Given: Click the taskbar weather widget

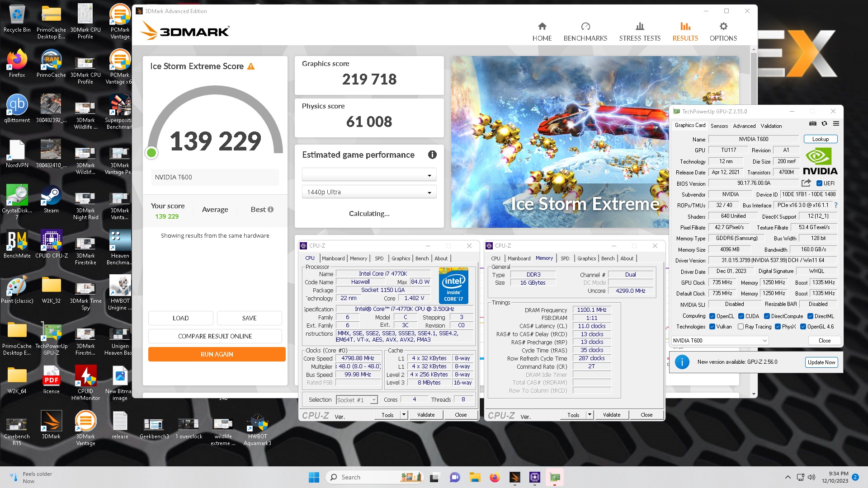Looking at the screenshot, I should (x=31, y=477).
